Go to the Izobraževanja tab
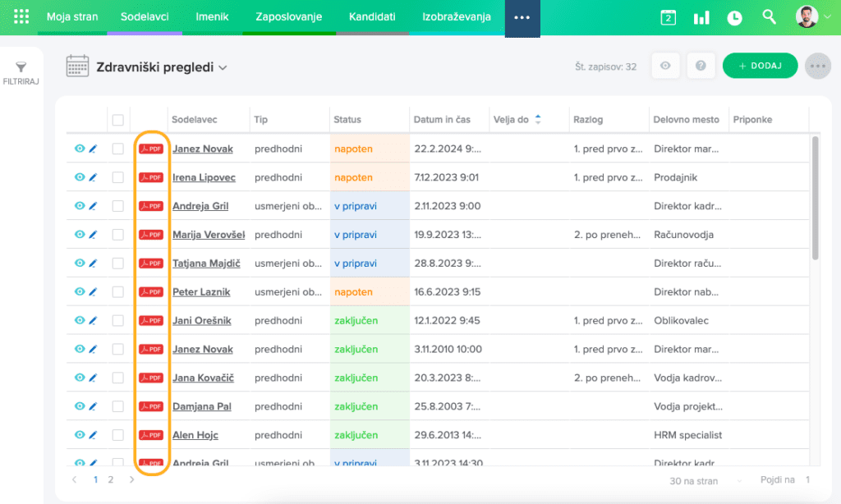841x504 pixels. coord(456,17)
